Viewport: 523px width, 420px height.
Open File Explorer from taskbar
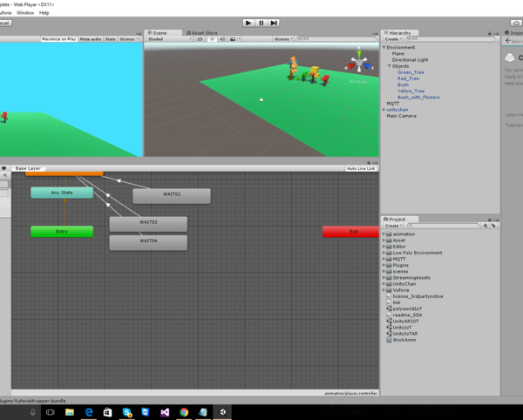(x=70, y=412)
